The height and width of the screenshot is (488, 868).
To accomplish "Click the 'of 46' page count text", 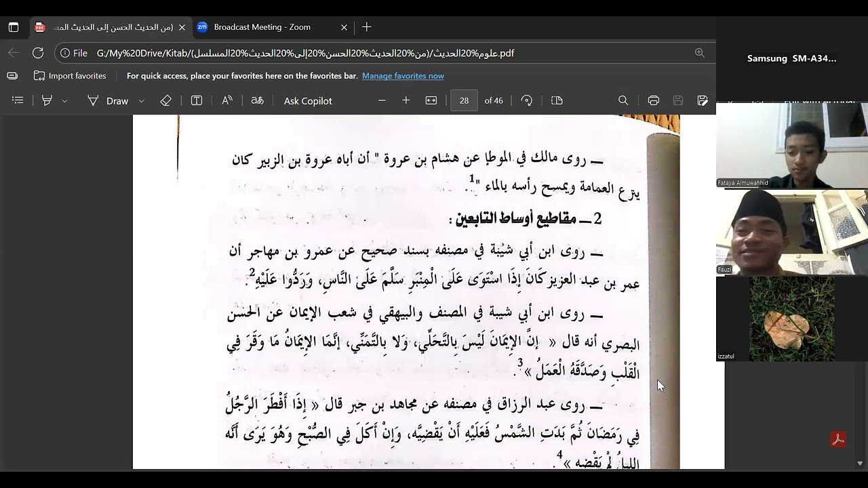I will click(x=494, y=100).
